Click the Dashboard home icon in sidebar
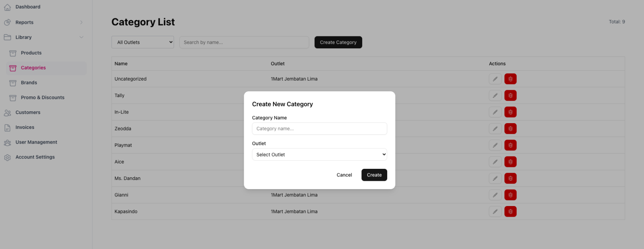 pos(7,7)
